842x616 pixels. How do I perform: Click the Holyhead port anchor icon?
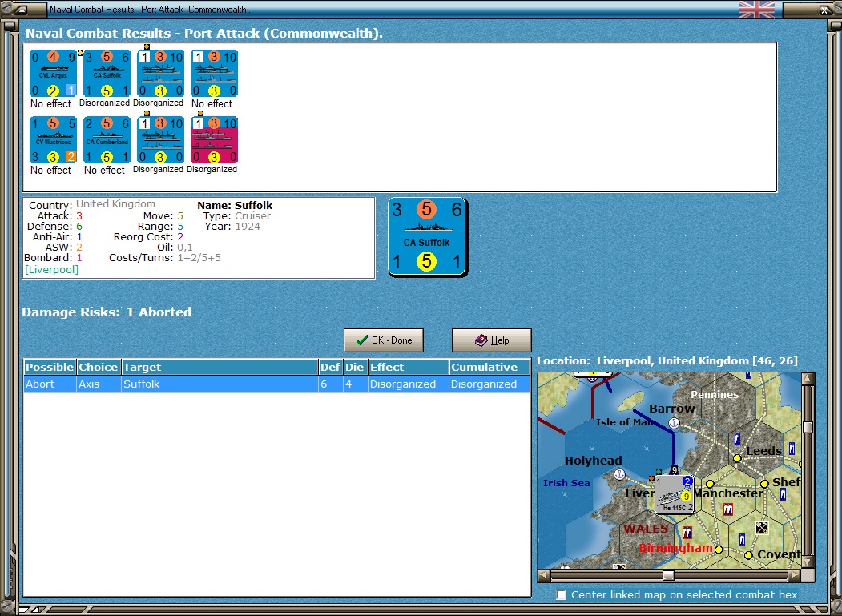pos(619,474)
